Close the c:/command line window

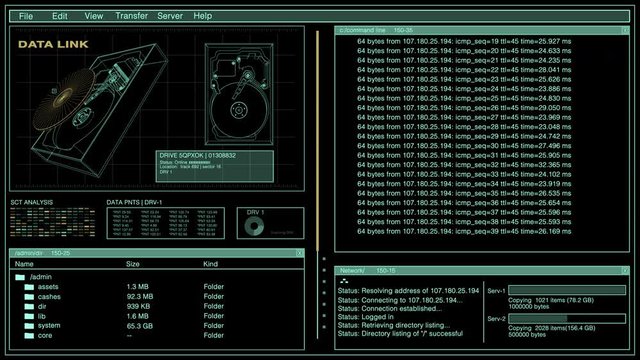[x=625, y=30]
